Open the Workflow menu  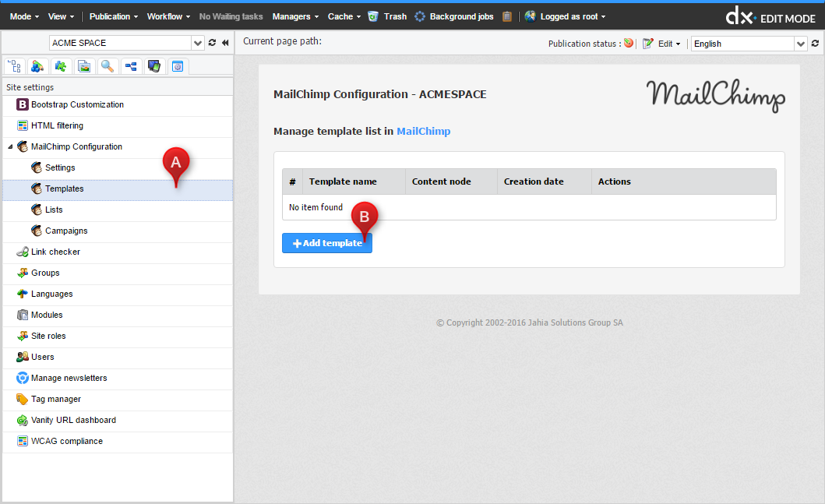[x=168, y=16]
